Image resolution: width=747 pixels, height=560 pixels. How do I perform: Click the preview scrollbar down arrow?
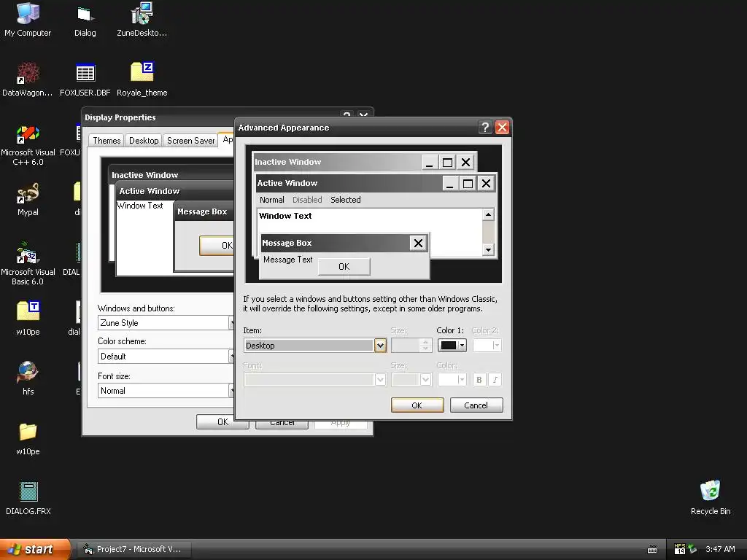point(488,249)
